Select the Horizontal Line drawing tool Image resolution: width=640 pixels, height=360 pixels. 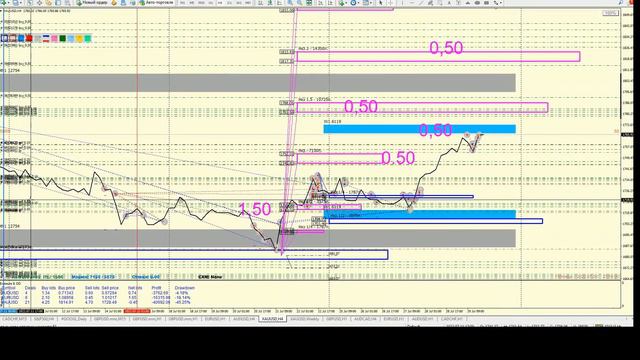411,2
